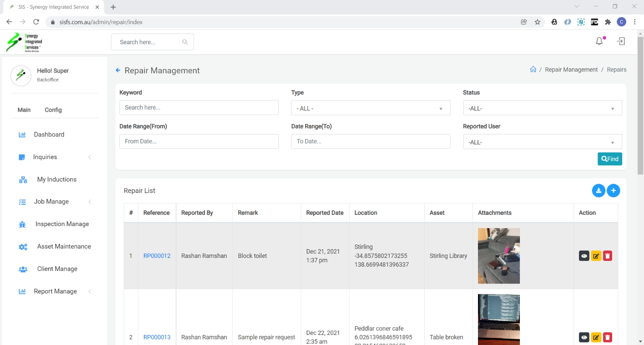This screenshot has width=644, height=345.
Task: View repair RP000013 using eye icon
Action: point(584,337)
